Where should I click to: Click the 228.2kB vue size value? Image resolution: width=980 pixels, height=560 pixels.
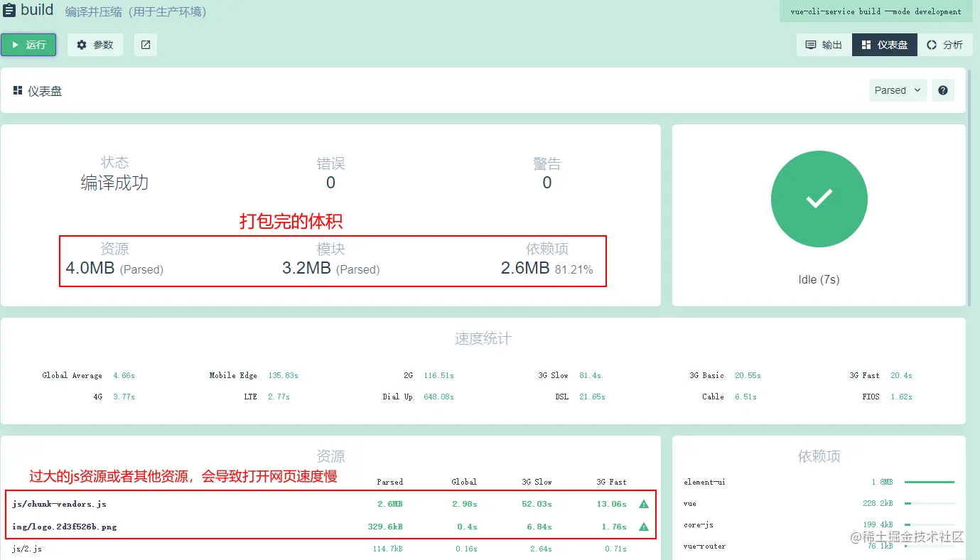tap(877, 503)
